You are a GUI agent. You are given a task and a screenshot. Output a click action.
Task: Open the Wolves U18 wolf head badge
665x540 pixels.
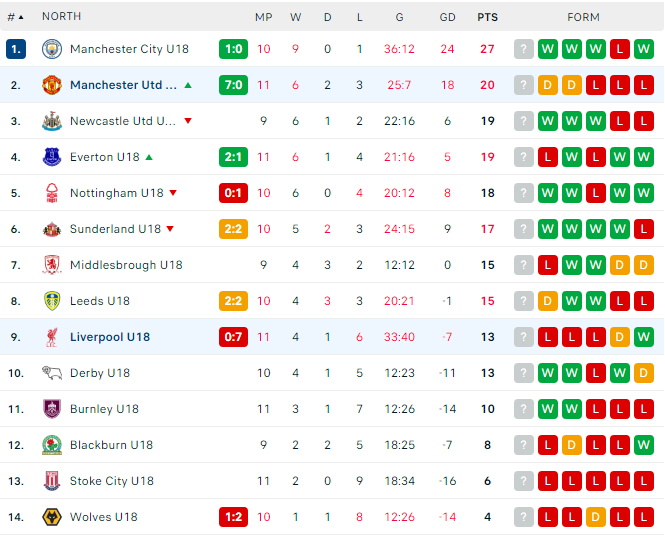tap(52, 517)
